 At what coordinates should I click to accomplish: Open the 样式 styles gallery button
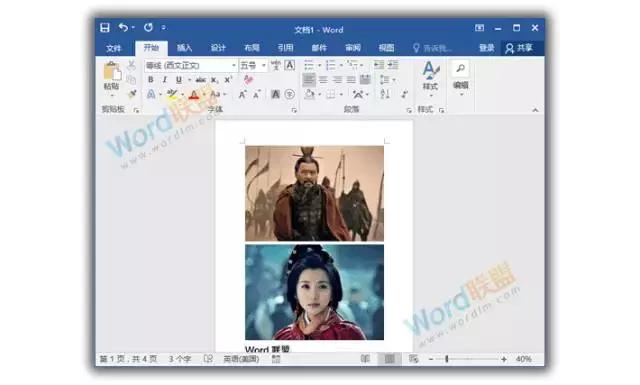coord(430,78)
